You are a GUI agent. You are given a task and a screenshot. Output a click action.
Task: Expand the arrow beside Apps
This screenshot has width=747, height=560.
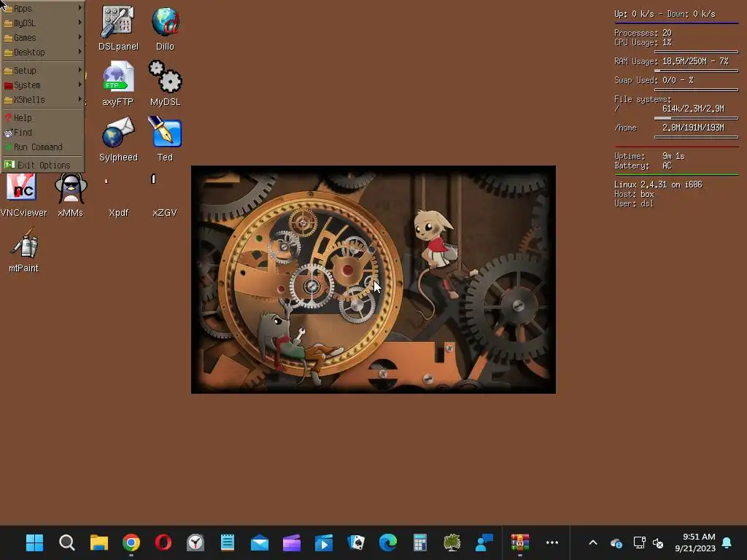(80, 7)
